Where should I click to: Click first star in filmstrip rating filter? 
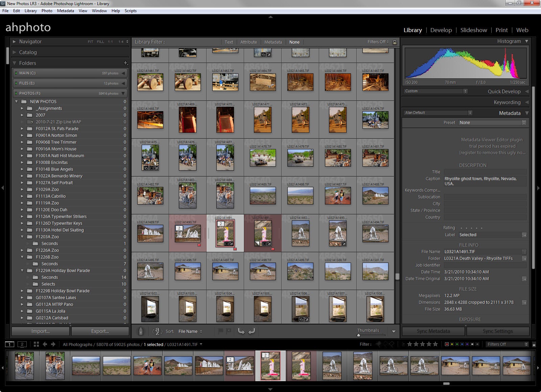click(409, 344)
